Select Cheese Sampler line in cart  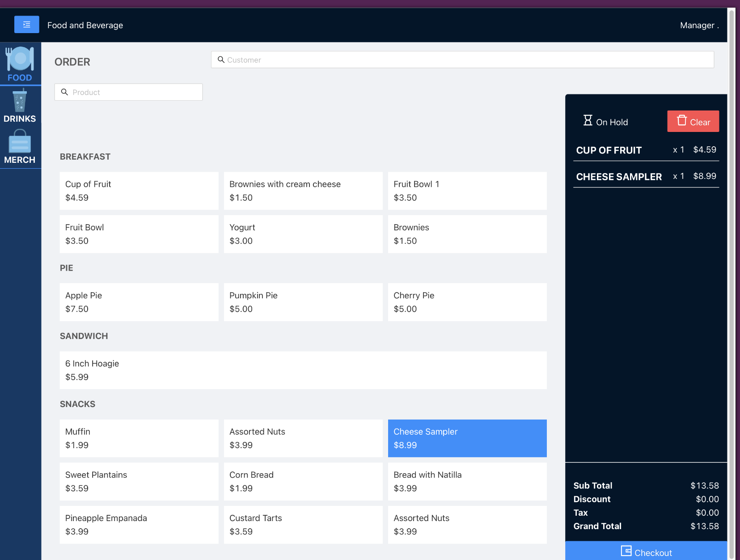(x=646, y=177)
